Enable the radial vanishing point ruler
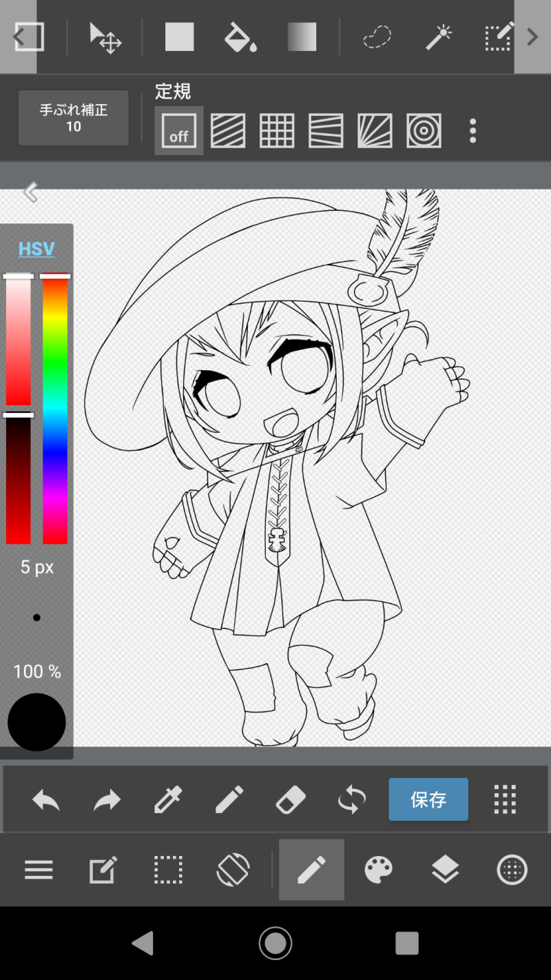The image size is (551, 980). [375, 130]
